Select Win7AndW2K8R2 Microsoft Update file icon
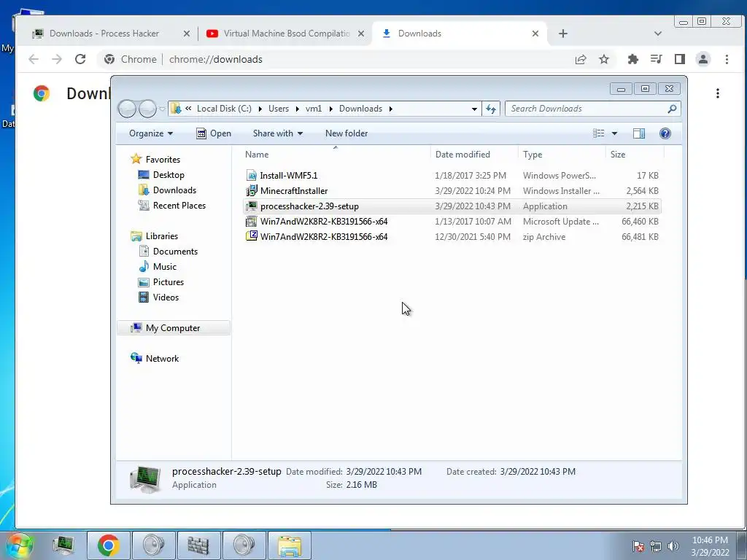 [x=251, y=222]
